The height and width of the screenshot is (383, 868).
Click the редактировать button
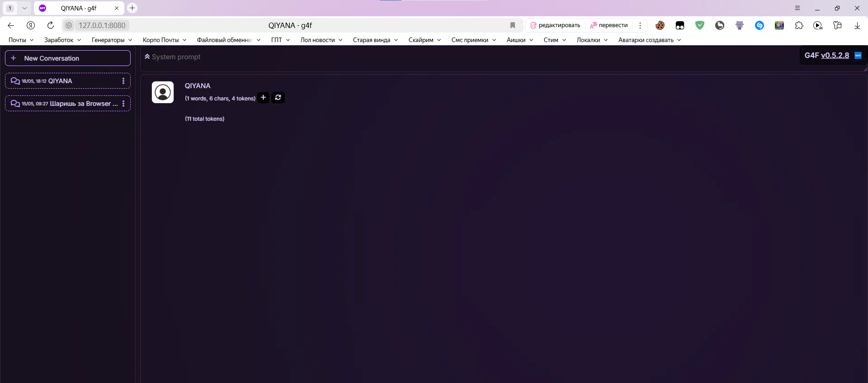click(x=556, y=25)
